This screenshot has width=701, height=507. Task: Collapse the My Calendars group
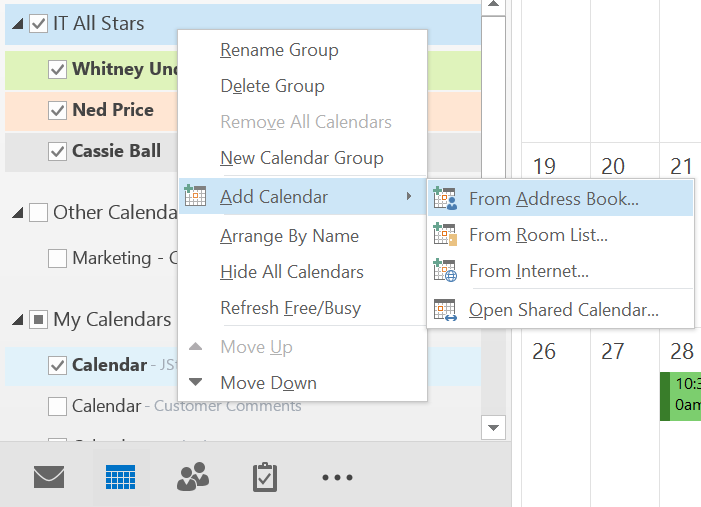[18, 320]
